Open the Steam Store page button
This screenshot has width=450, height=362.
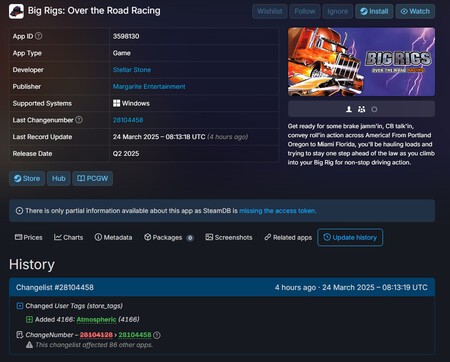[27, 178]
